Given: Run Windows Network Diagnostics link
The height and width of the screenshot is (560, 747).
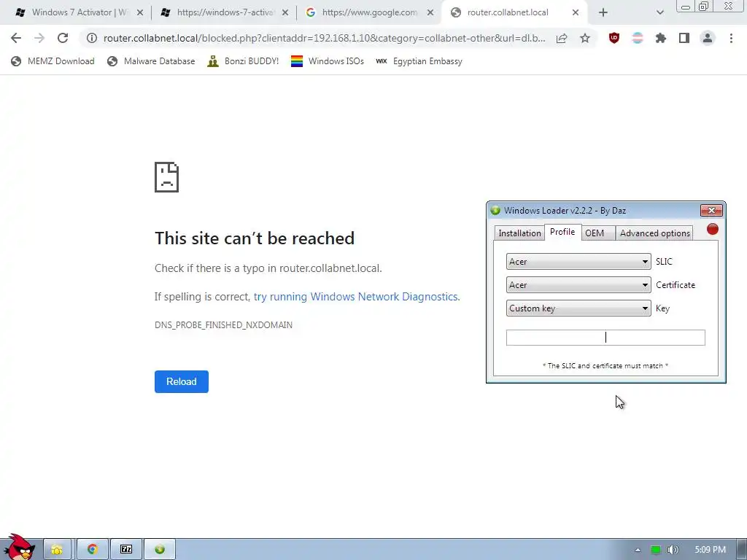Looking at the screenshot, I should (x=356, y=297).
